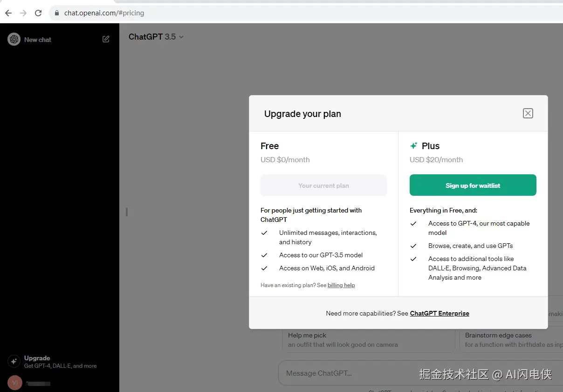Click Browse, create, and use GPTs text
This screenshot has height=392, width=563.
470,246
